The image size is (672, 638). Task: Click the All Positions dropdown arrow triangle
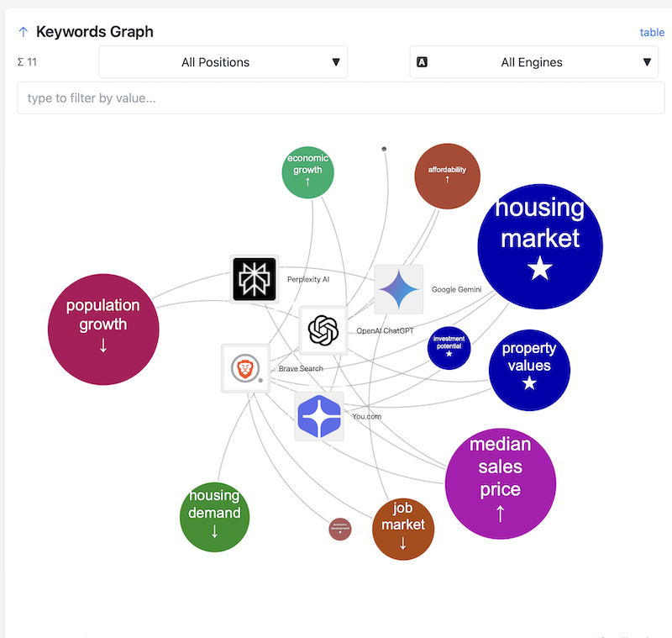coord(335,61)
